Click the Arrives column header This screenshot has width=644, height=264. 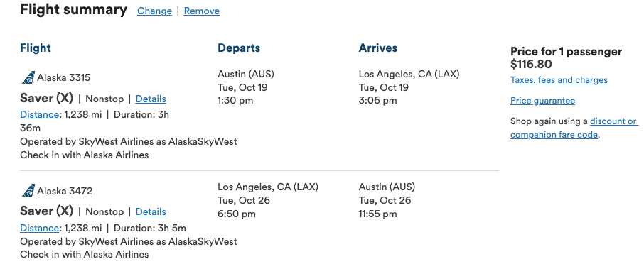(x=378, y=48)
